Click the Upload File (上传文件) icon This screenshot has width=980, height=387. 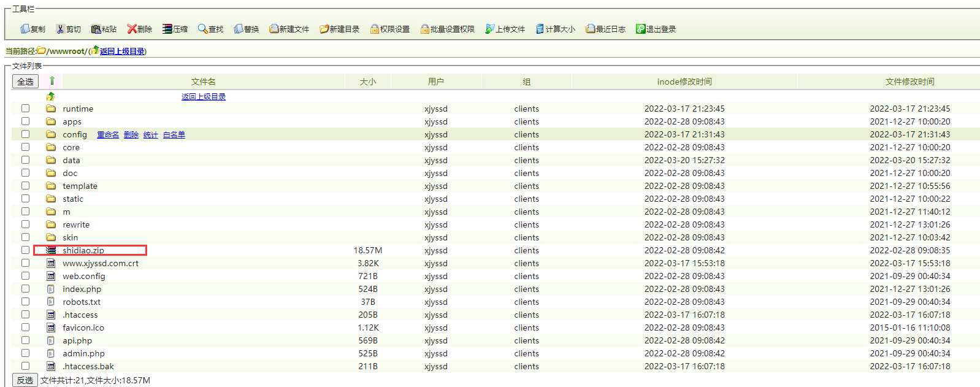pyautogui.click(x=489, y=29)
